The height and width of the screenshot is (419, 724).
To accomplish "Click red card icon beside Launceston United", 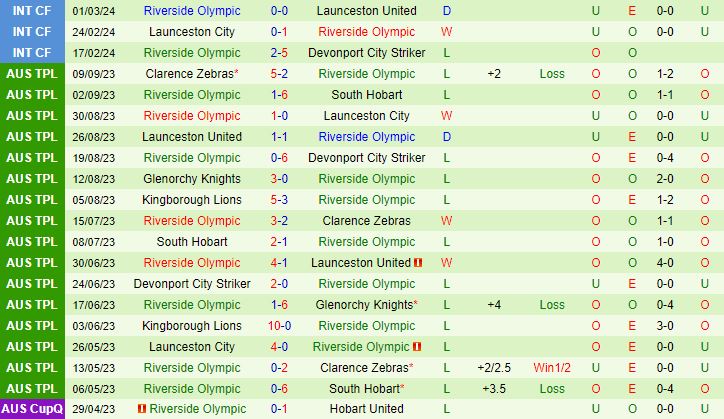I will point(418,263).
